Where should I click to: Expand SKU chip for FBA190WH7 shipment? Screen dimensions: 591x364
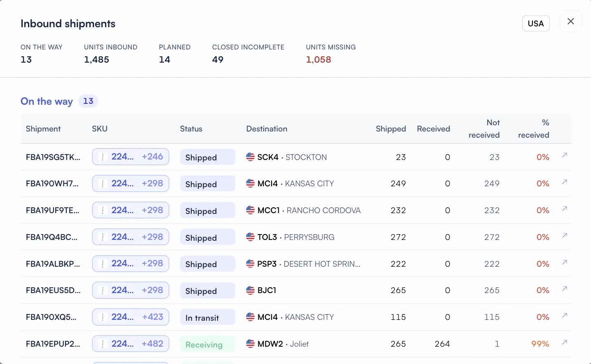pos(131,183)
